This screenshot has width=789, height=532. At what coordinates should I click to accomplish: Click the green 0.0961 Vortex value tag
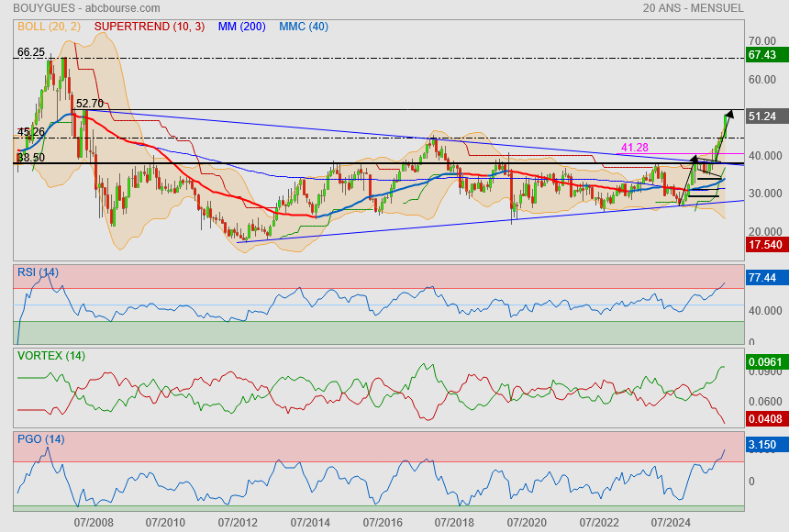click(764, 362)
